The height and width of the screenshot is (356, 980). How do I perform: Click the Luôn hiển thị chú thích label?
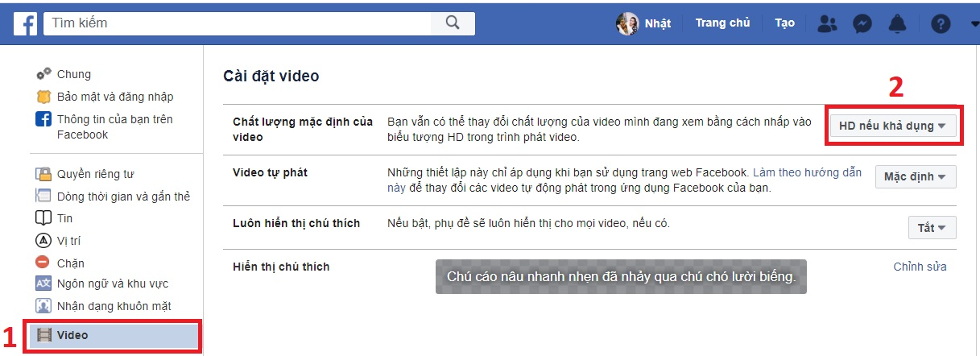(x=296, y=223)
